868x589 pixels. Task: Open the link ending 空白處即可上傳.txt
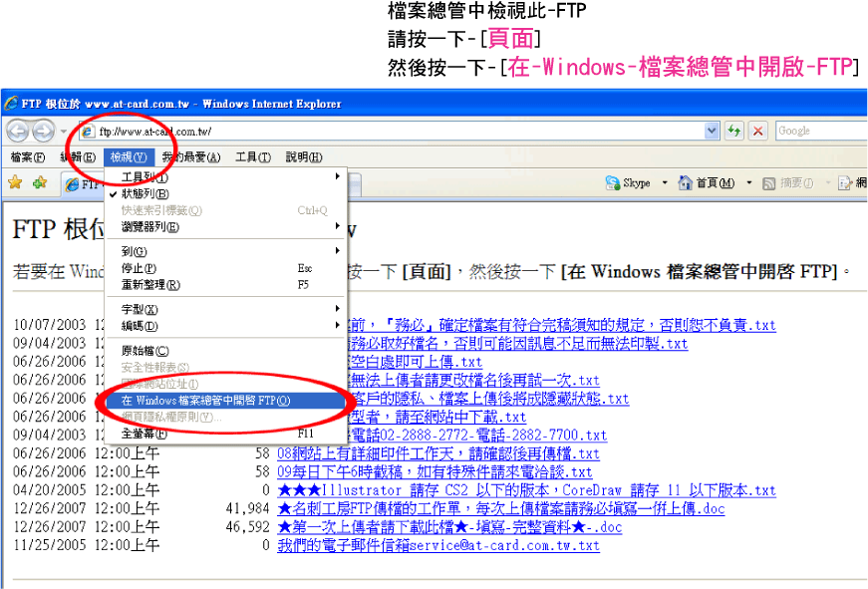(416, 362)
